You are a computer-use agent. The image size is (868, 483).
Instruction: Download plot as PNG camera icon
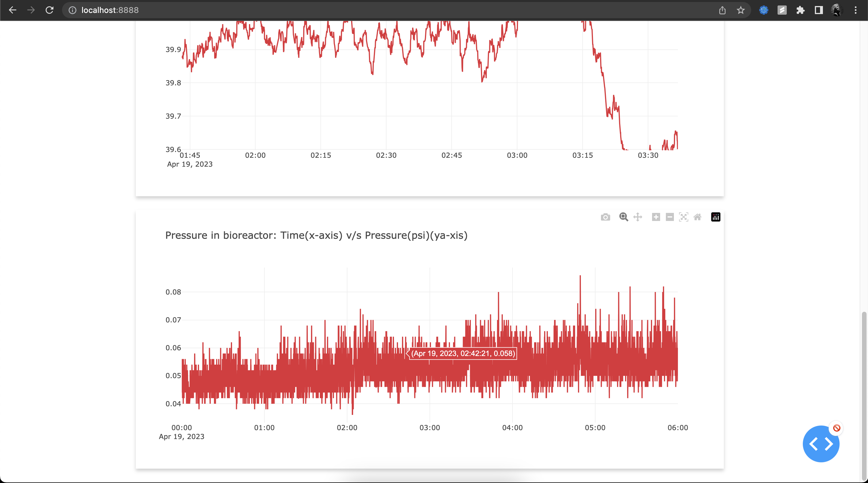(x=605, y=217)
